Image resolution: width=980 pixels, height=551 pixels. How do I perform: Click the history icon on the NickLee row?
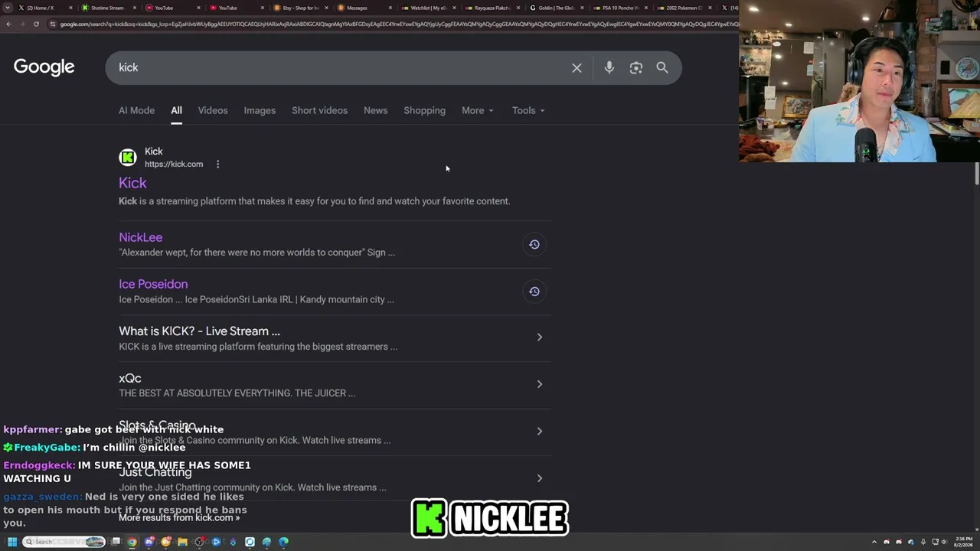(534, 244)
